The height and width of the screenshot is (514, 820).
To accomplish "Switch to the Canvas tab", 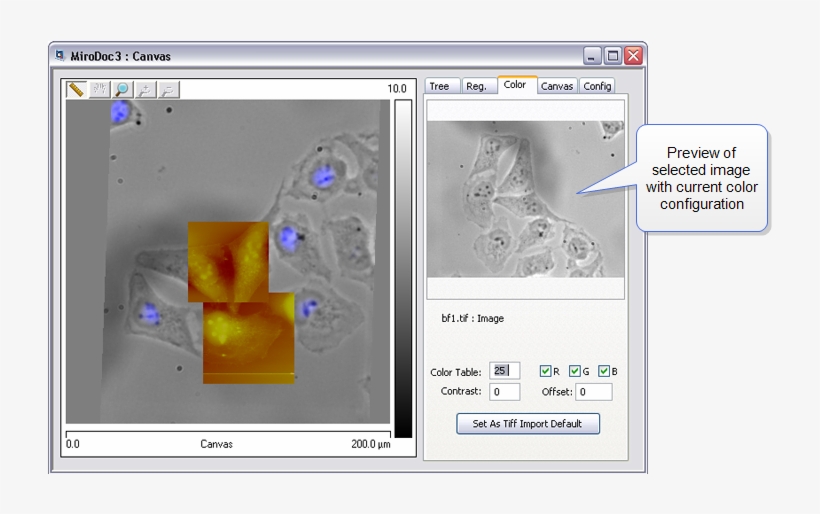I will pyautogui.click(x=557, y=86).
